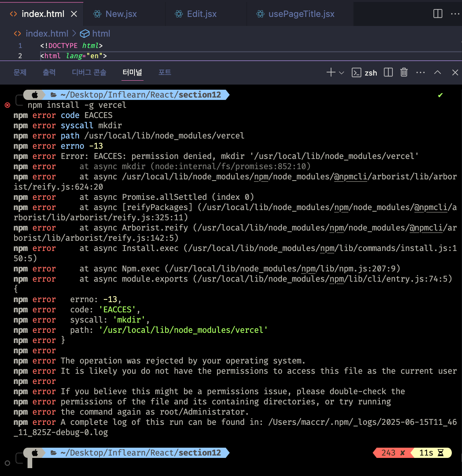Open the usePageTitle.jsx editor tab
462x476 pixels.
pyautogui.click(x=301, y=14)
